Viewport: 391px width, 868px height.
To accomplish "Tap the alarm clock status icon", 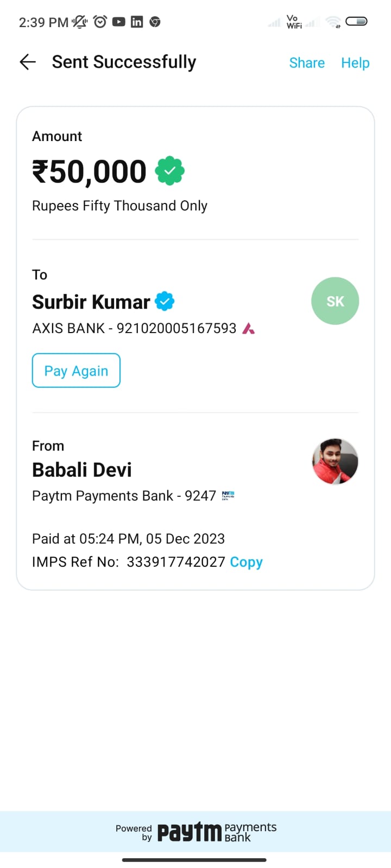I will click(100, 22).
